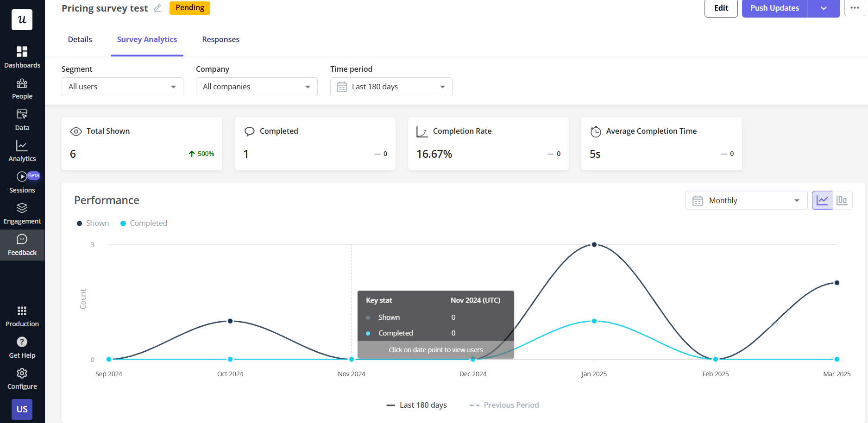This screenshot has height=423, width=868.
Task: Expand the Company All companies dropdown
Action: (x=256, y=87)
